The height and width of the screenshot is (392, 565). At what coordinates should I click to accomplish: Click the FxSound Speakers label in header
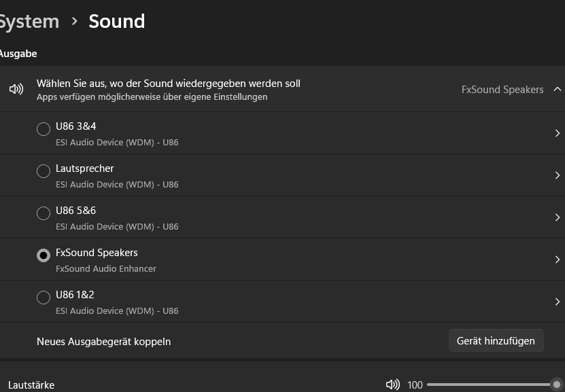tap(502, 90)
